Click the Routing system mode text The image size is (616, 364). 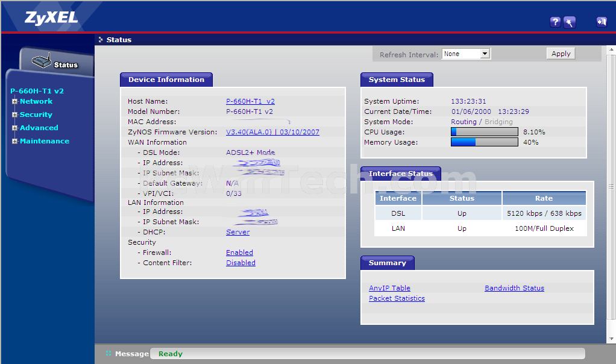click(464, 122)
